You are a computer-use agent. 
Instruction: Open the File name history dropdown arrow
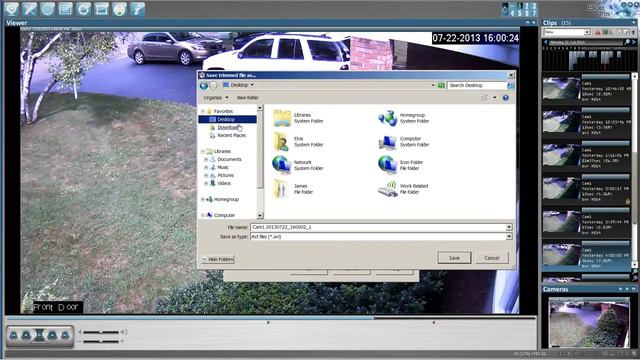click(x=509, y=227)
